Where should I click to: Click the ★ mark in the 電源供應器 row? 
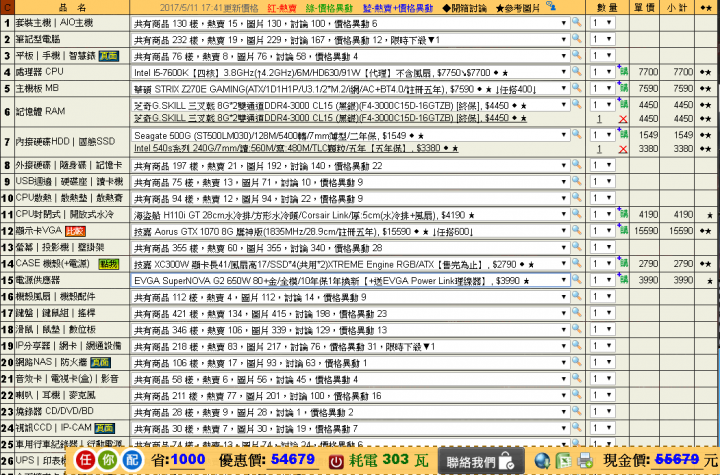[x=709, y=281]
